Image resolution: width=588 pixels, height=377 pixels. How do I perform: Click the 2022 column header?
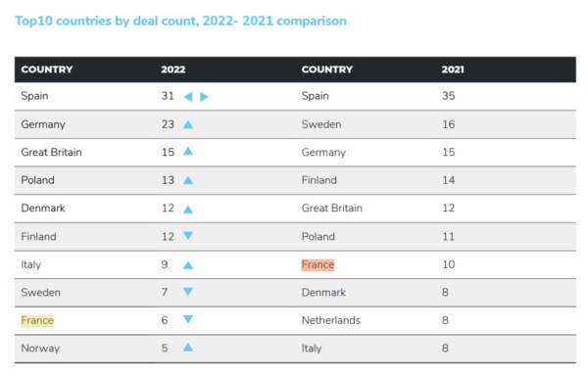[173, 70]
